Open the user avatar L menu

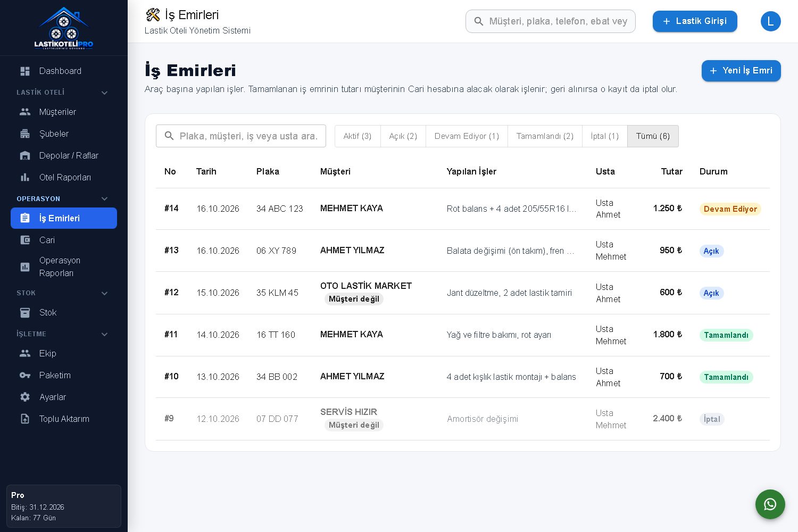(x=771, y=21)
